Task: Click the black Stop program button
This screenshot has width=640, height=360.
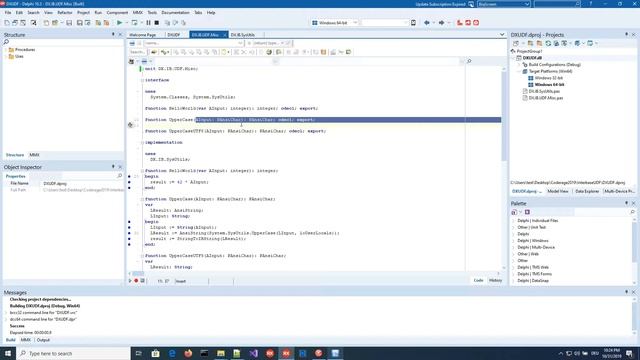Action: tap(157, 23)
